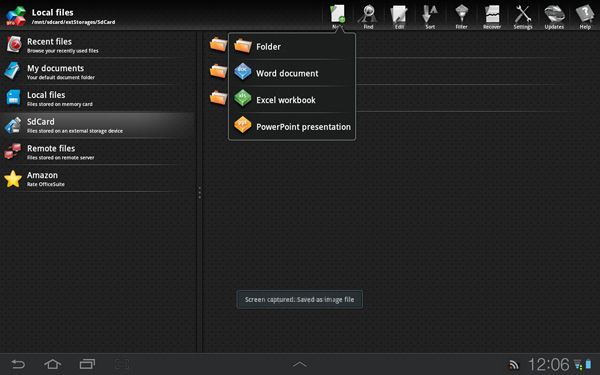
Task: Create a new Excel workbook
Action: tap(292, 100)
